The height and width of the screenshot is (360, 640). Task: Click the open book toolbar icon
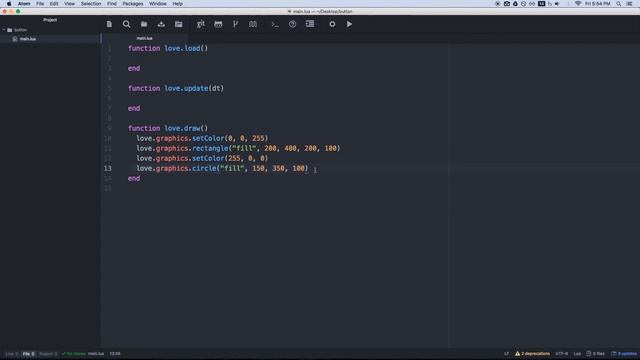(x=253, y=24)
